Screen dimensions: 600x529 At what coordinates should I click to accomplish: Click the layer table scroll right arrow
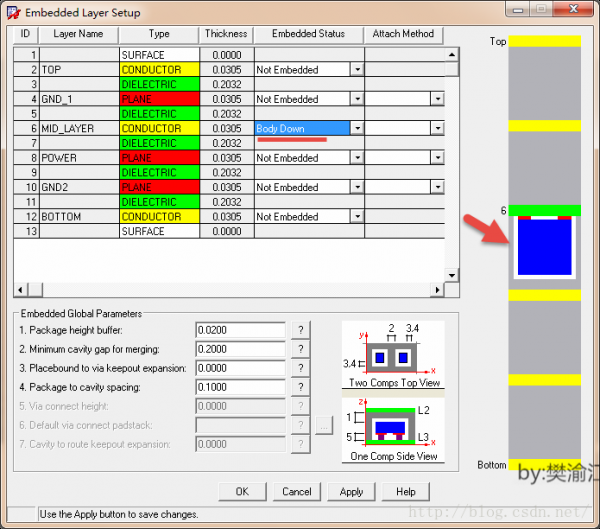[437, 290]
